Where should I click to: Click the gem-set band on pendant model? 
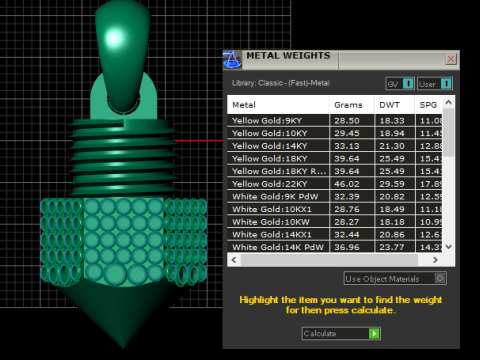[124, 242]
